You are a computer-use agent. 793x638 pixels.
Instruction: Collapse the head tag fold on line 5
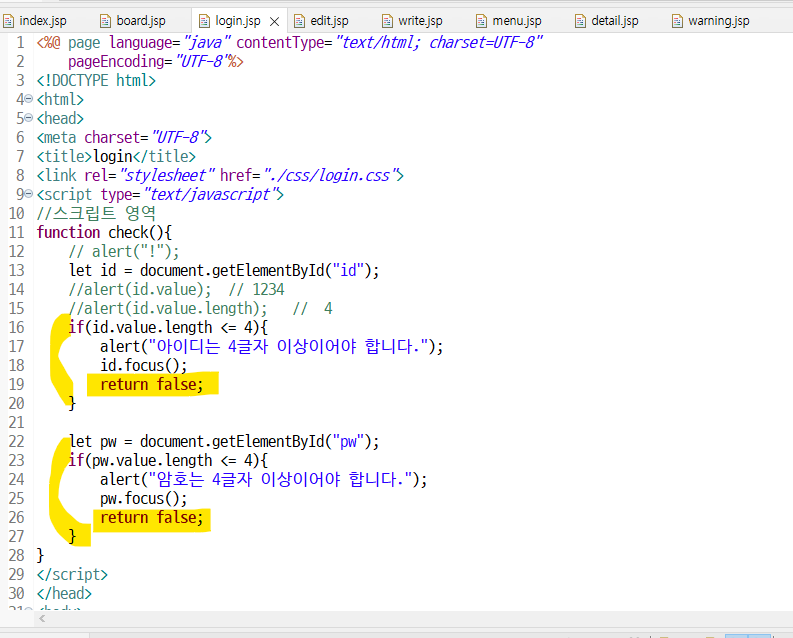coord(29,118)
